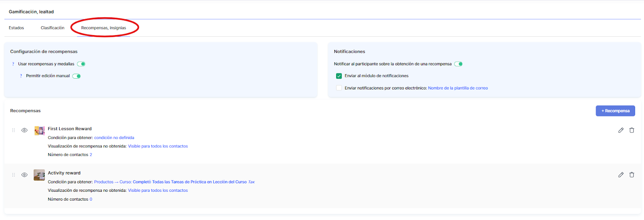Open Nombre de la plantilla de correo link
The image size is (644, 220).
point(458,88)
